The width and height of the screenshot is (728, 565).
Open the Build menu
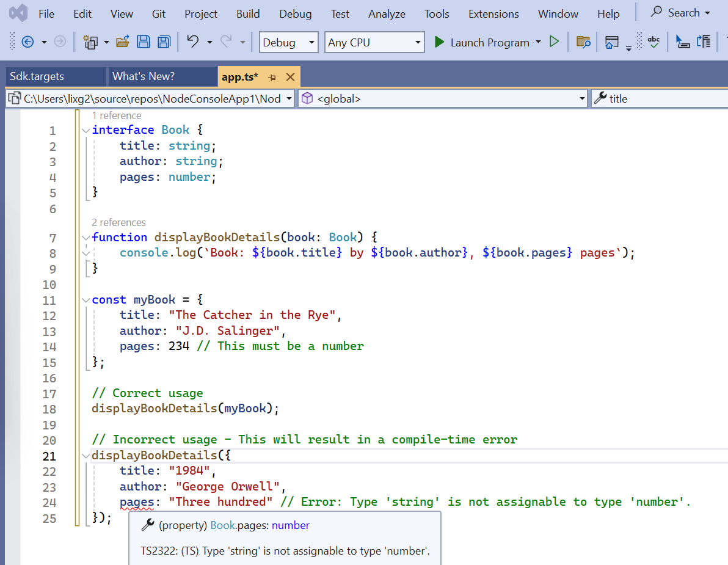tap(248, 13)
